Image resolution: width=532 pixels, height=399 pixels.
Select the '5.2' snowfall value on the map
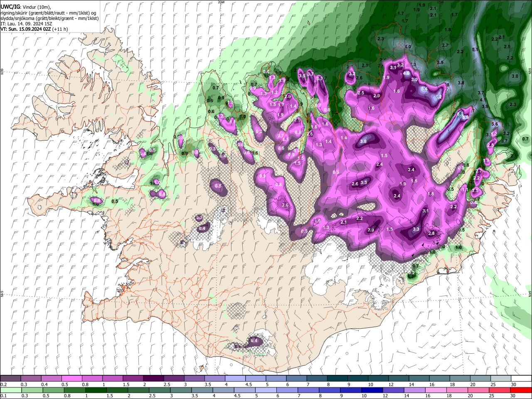pos(438,97)
